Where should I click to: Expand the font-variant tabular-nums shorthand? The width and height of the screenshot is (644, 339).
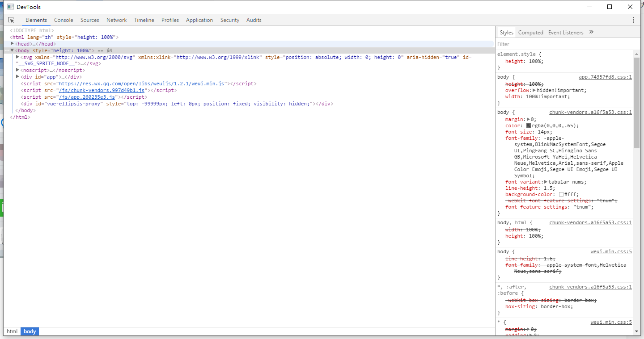pyautogui.click(x=546, y=182)
